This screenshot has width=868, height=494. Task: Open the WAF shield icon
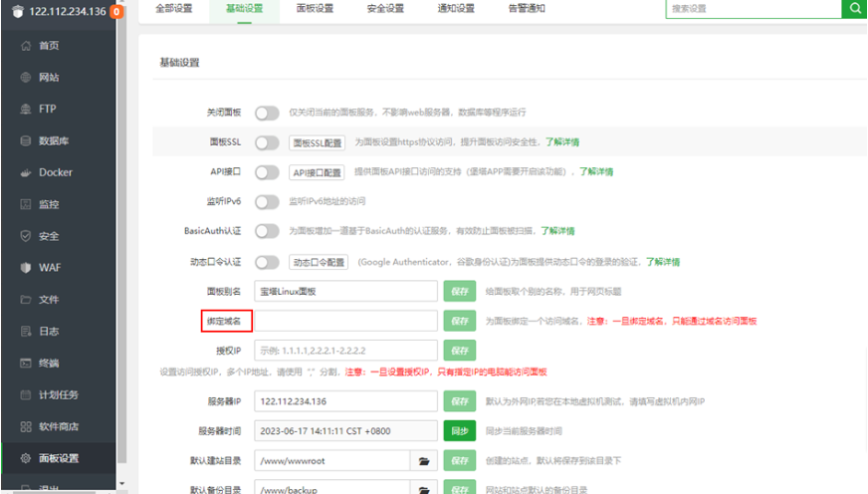26,268
